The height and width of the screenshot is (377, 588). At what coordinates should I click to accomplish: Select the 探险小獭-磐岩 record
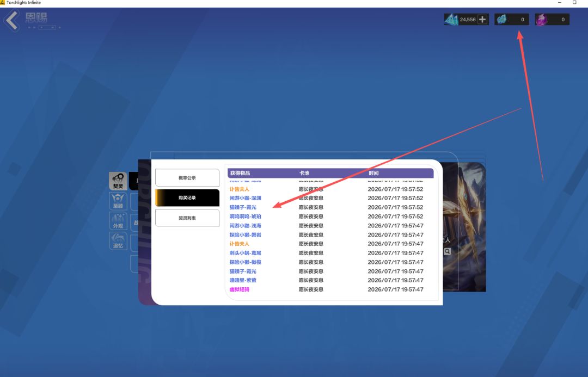245,235
